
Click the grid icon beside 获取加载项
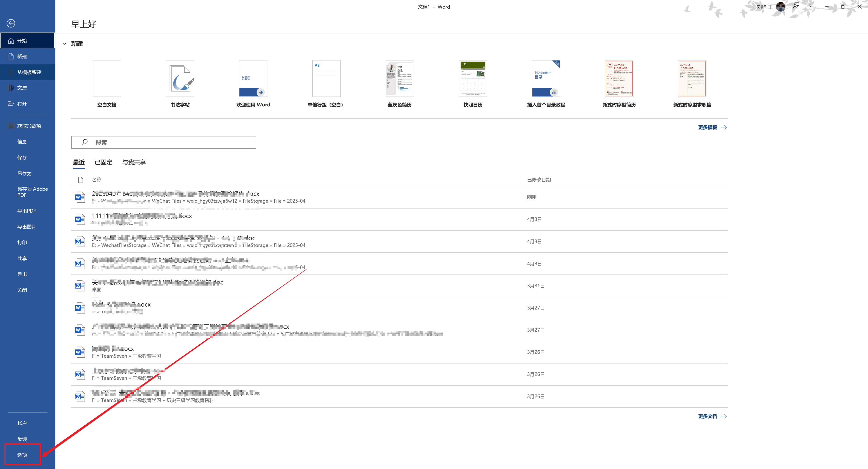click(11, 126)
